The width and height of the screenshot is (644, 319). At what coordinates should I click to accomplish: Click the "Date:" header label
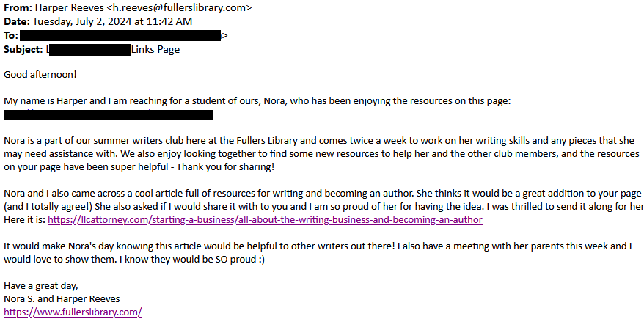tap(17, 22)
